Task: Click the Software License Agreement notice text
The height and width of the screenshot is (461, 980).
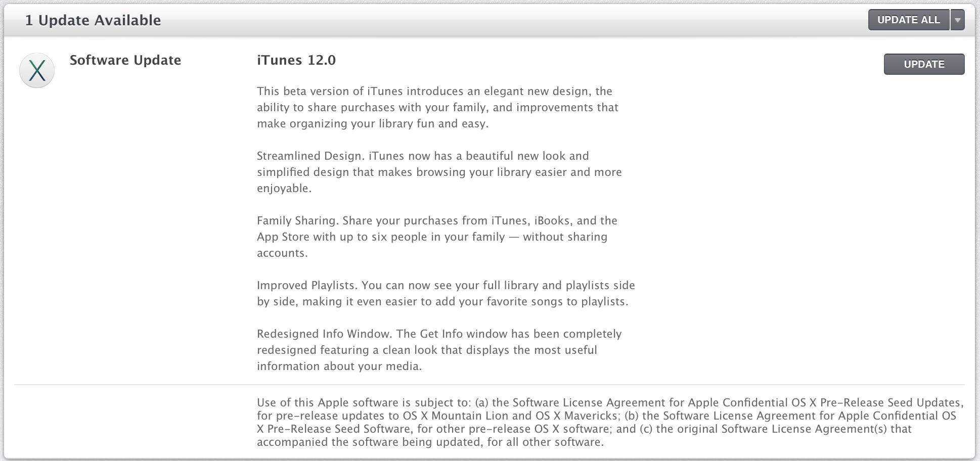Action: point(610,422)
